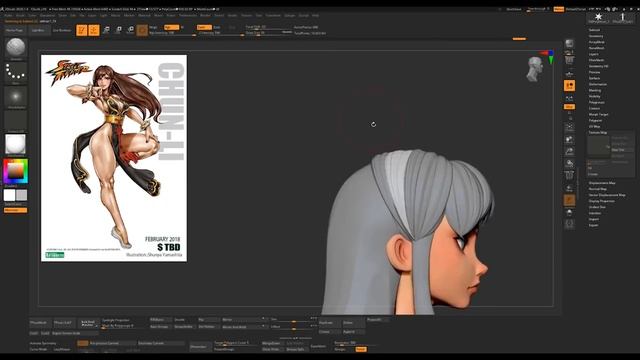
Task: Click the LightBox button
Action: tap(38, 30)
